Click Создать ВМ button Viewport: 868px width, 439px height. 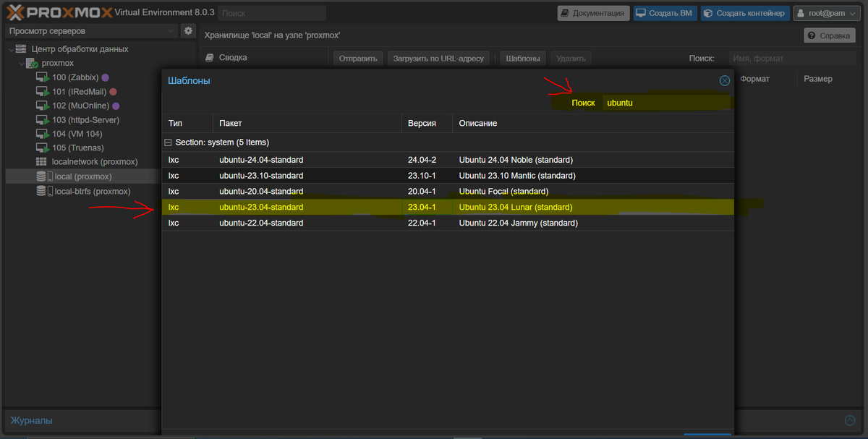pyautogui.click(x=664, y=13)
